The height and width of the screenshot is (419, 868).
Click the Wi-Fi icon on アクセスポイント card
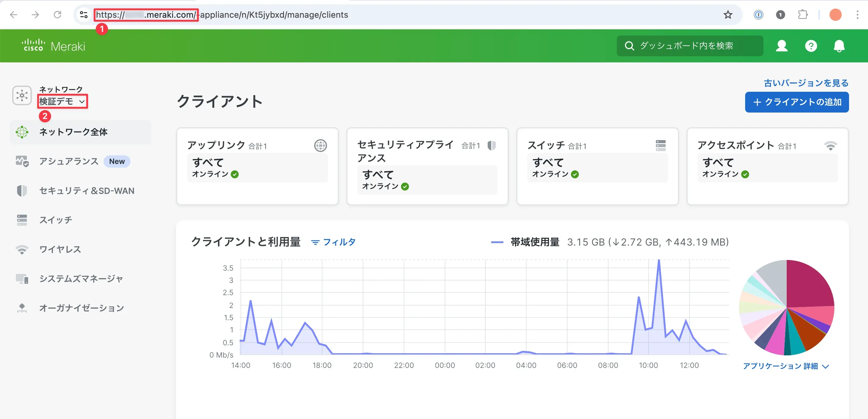(x=831, y=146)
